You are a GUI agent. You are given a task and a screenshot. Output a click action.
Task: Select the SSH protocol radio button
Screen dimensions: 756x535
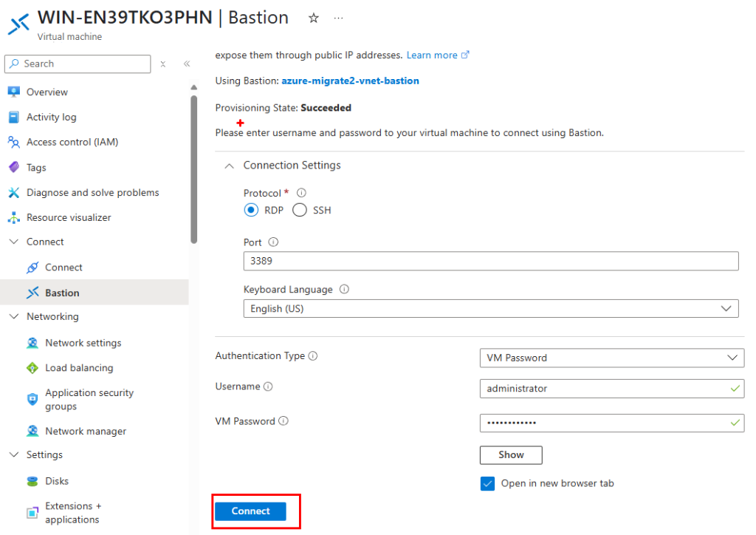pos(300,211)
